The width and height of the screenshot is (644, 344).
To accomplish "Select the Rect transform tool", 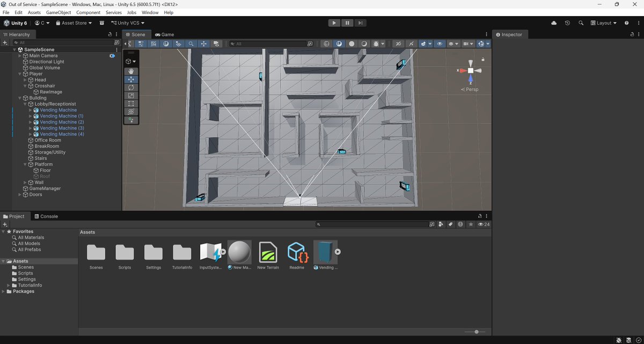I will coord(131,104).
